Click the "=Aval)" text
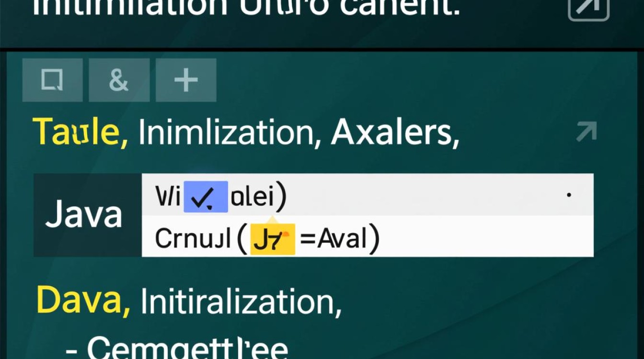 pos(339,238)
